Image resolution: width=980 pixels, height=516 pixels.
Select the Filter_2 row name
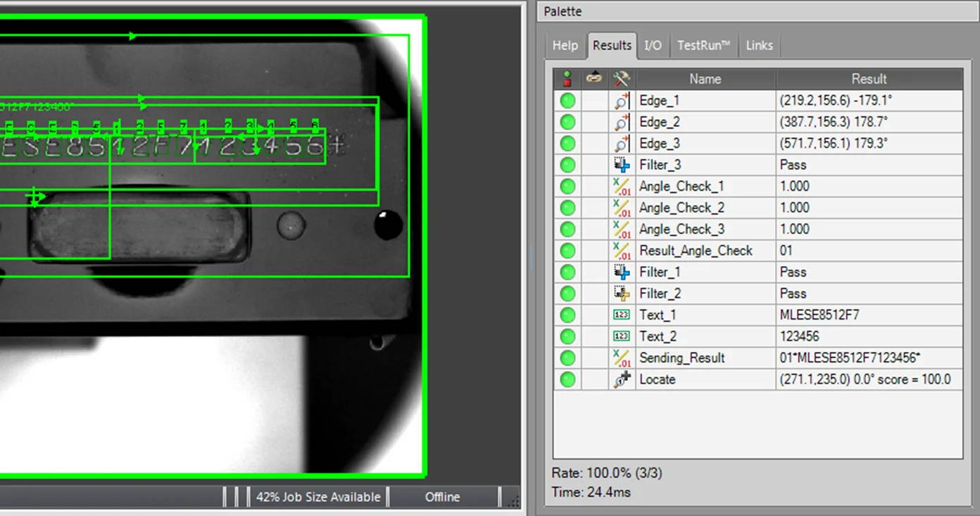[660, 294]
